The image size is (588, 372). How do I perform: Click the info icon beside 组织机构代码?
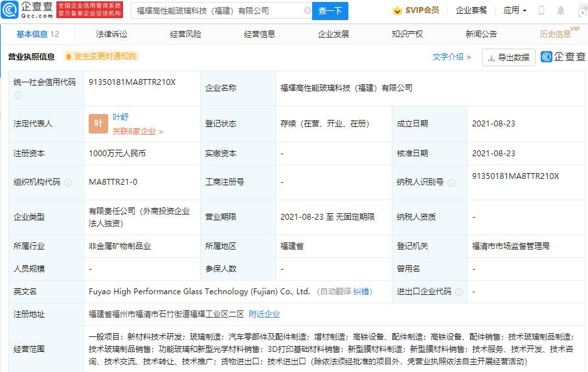coord(68,182)
